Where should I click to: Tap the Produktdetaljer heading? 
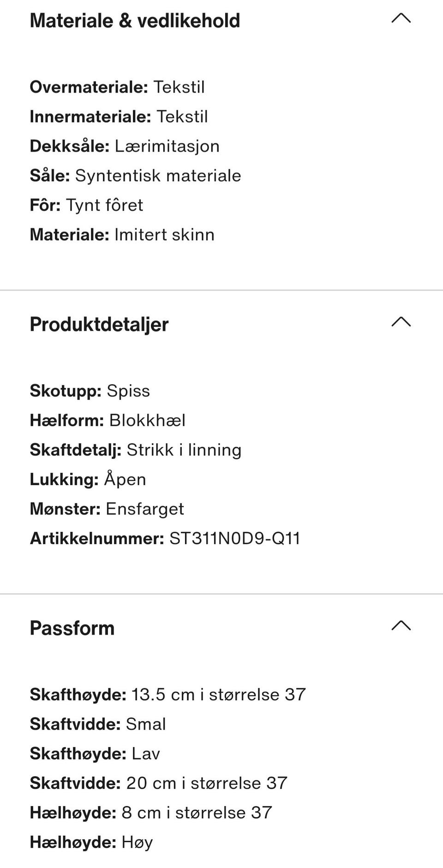99,324
